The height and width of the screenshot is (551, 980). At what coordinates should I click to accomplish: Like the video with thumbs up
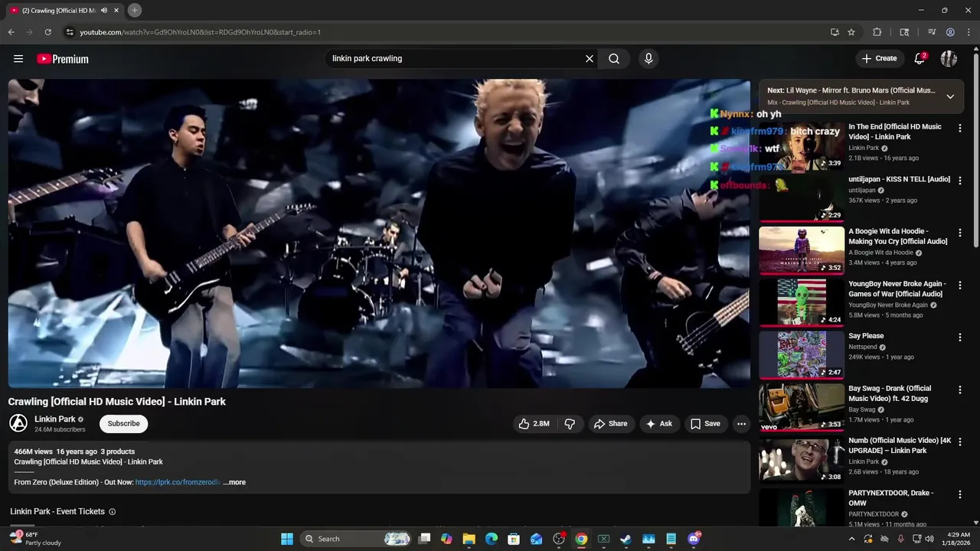[534, 424]
